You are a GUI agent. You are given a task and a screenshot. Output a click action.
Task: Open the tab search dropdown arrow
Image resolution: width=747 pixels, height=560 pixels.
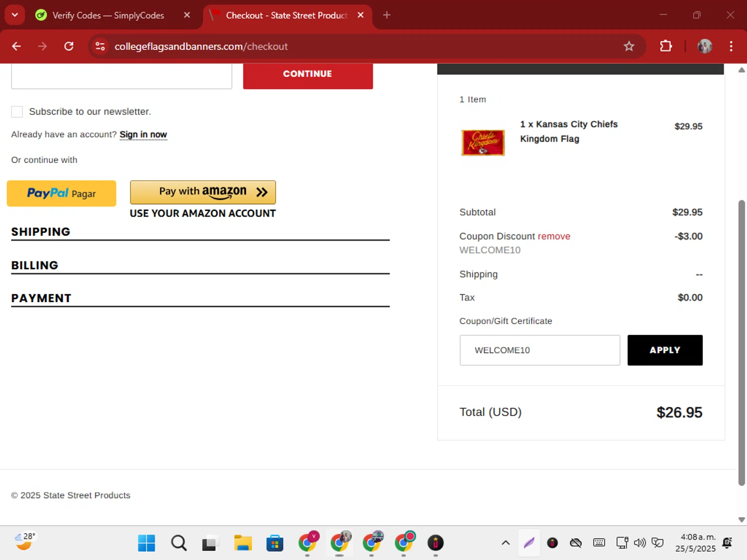pos(15,15)
